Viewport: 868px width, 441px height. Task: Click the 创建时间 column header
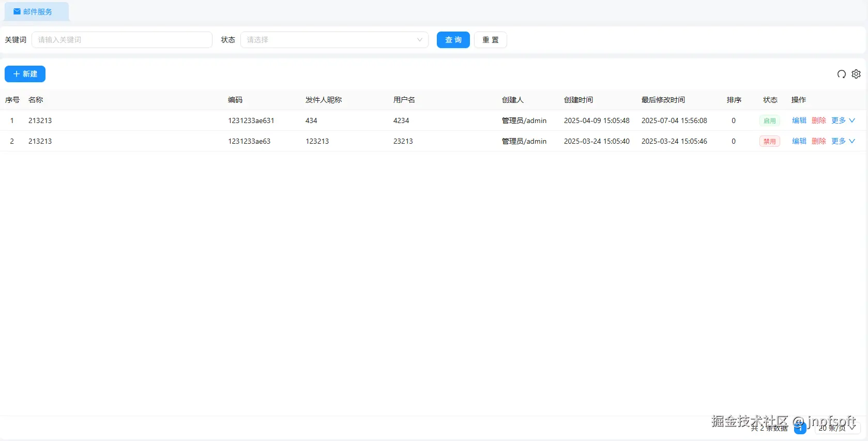[x=578, y=100]
